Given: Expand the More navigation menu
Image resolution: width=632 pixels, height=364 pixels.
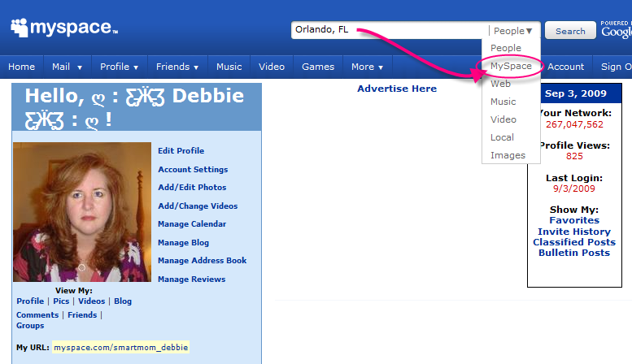Looking at the screenshot, I should coord(367,67).
